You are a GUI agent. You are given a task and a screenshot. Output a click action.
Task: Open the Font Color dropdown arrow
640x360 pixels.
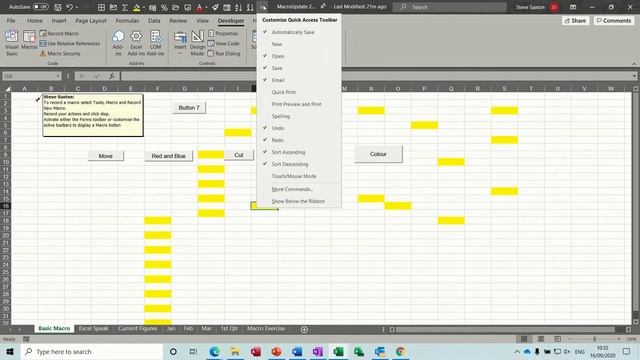(x=206, y=7)
